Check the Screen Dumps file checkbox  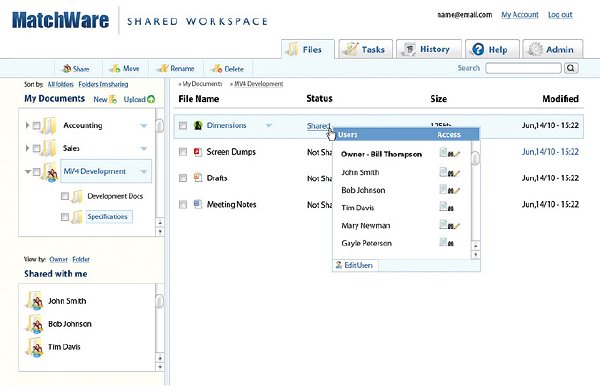click(x=183, y=152)
